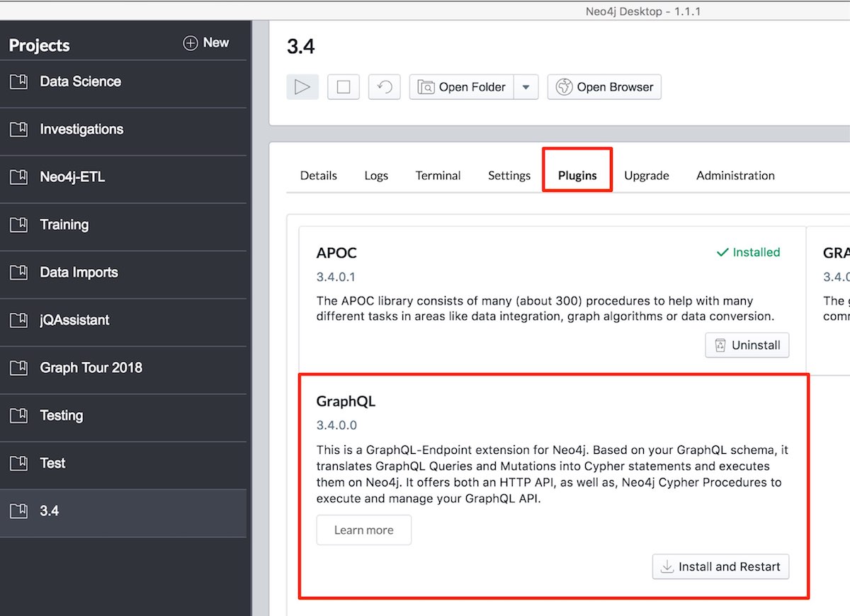Select the Plugins tab
Image resolution: width=850 pixels, height=616 pixels.
577,176
